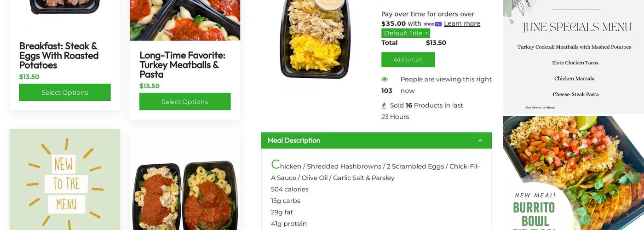Screen dimensions: 644x230
Task: Open Breakfast: Steak & Eggs product title
Action: (59, 55)
